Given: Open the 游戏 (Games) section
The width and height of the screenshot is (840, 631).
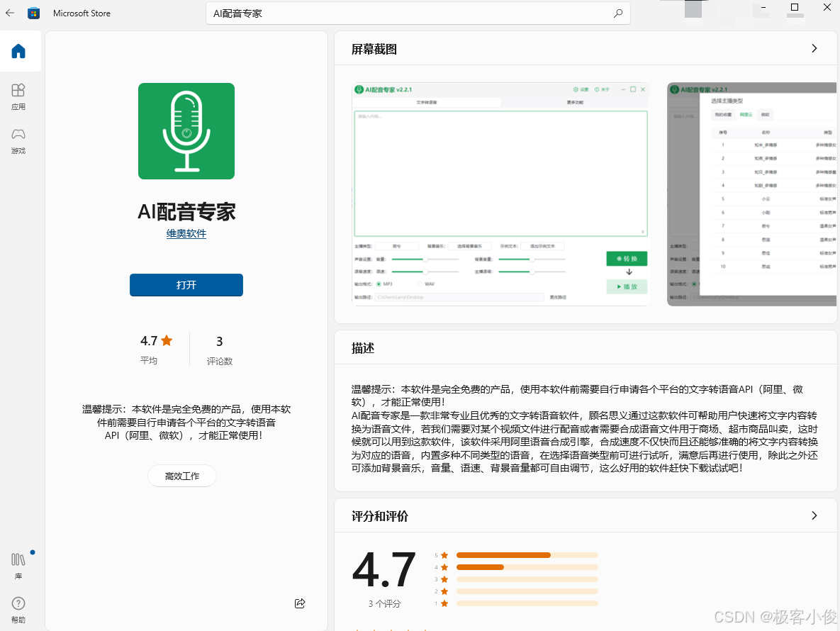Looking at the screenshot, I should (18, 141).
